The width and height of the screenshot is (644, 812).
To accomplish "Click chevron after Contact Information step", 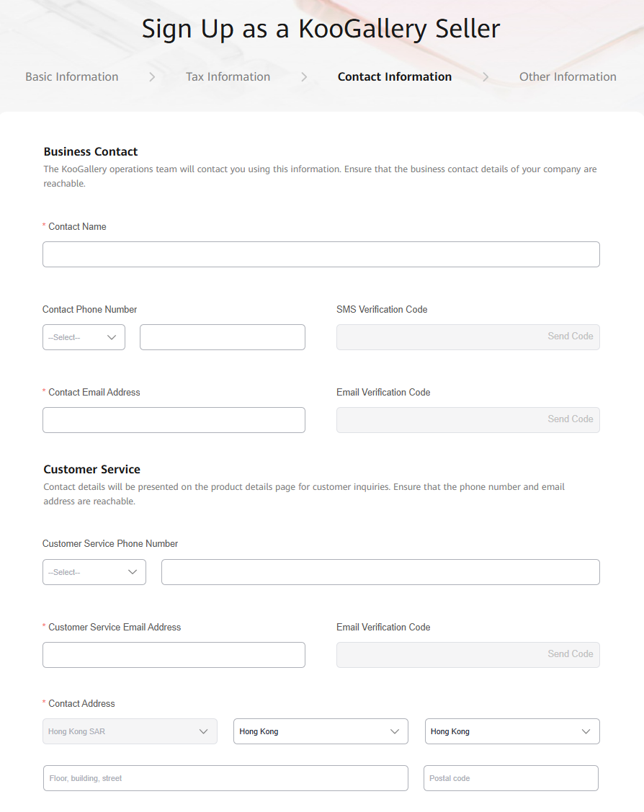I will click(x=485, y=77).
